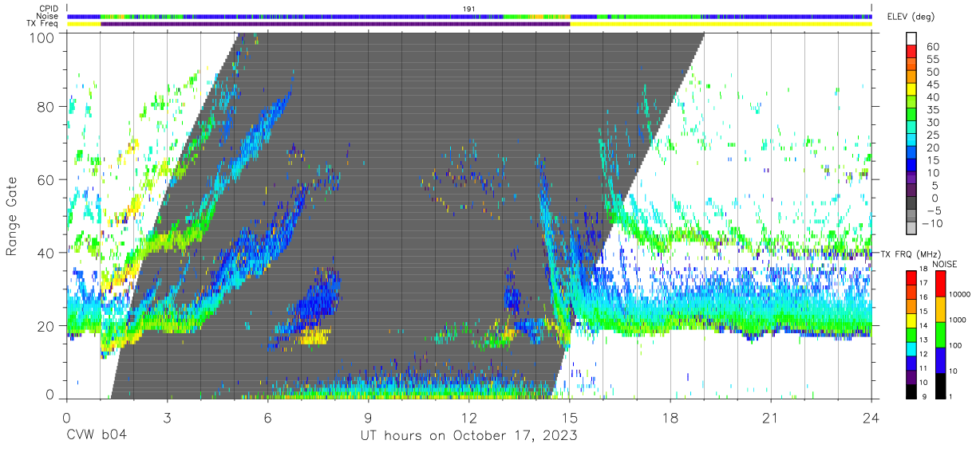Click the red segment of ELEV color bar
This screenshot has height=452, width=980.
click(x=912, y=52)
